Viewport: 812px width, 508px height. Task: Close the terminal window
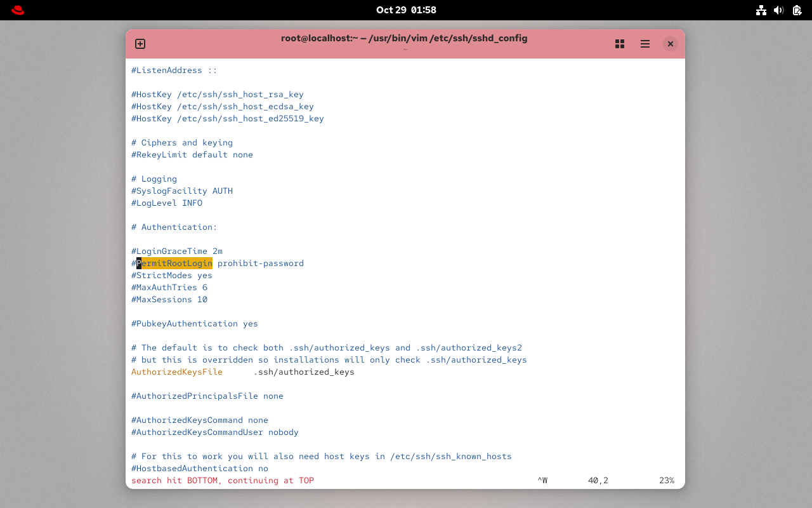pos(670,44)
